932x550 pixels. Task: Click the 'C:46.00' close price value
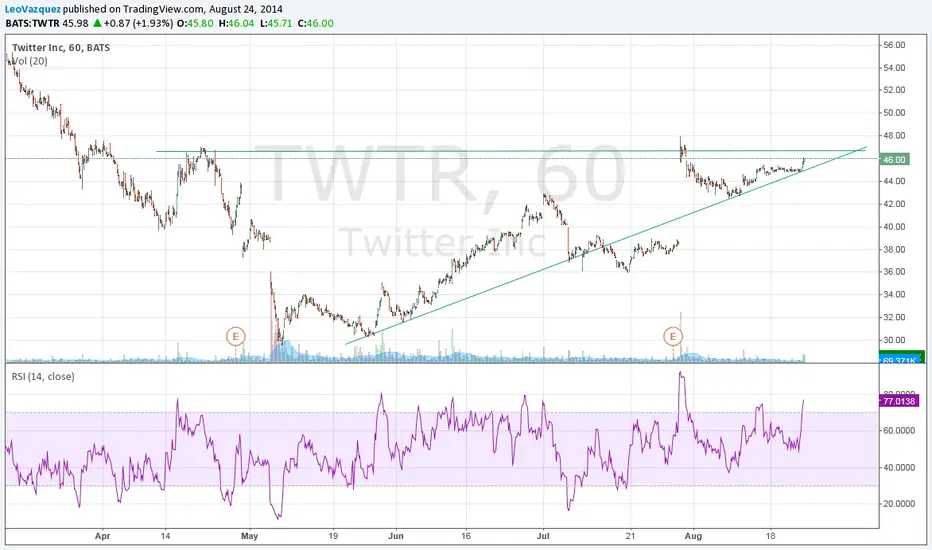316,23
